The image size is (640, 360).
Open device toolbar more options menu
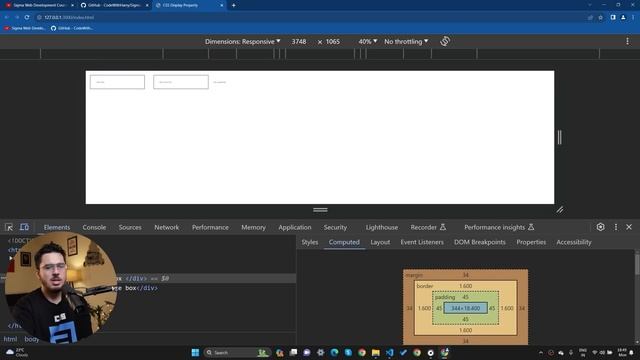point(627,41)
